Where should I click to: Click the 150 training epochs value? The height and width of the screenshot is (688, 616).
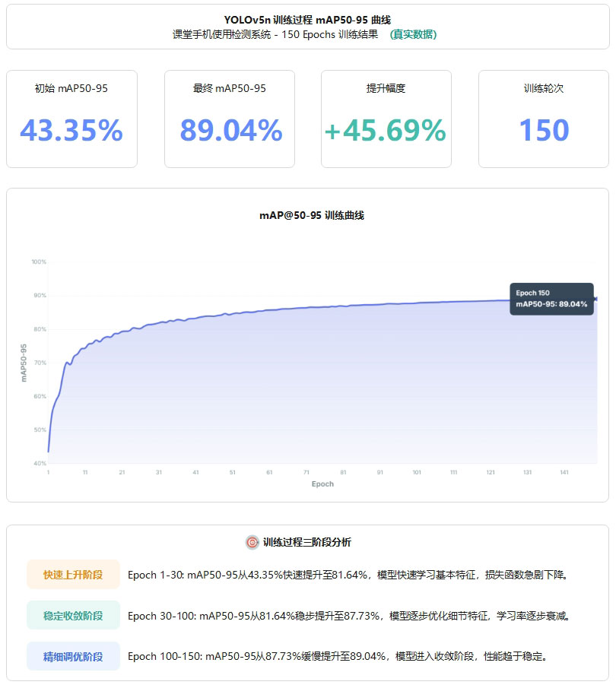(x=544, y=130)
